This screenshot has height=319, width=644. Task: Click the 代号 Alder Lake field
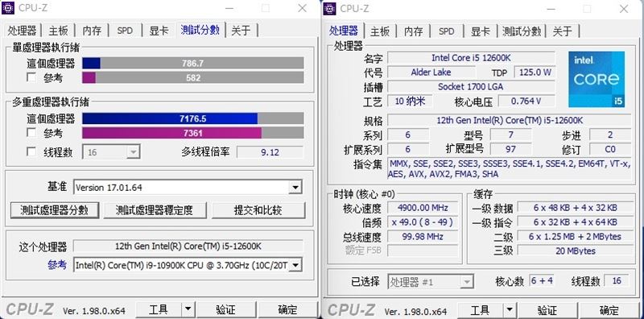tap(431, 72)
